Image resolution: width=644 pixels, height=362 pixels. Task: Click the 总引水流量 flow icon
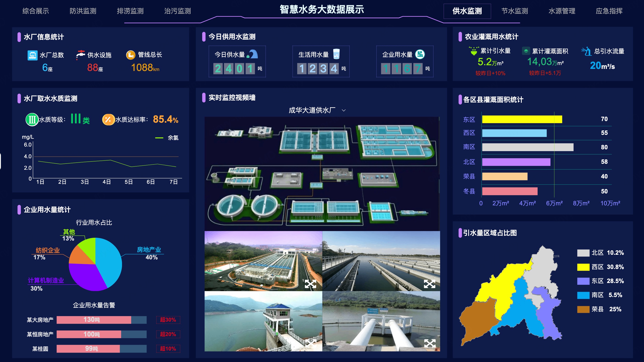[586, 51]
